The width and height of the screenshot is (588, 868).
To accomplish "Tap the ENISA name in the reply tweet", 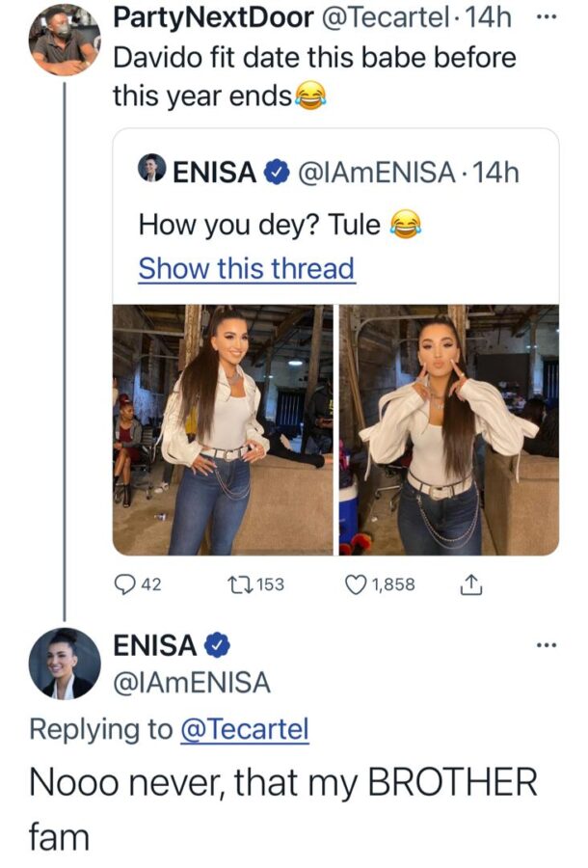I will [x=154, y=645].
